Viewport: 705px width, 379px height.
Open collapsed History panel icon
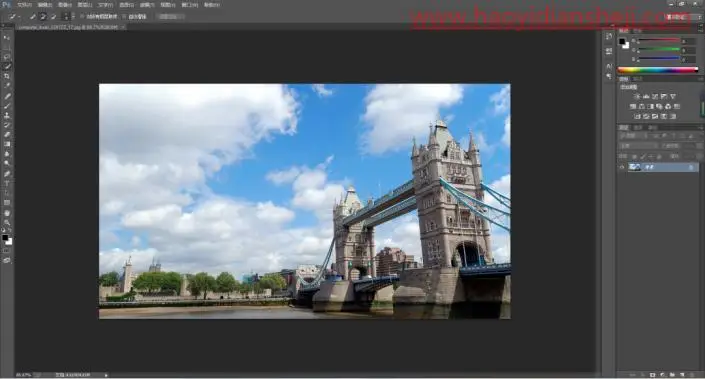(609, 36)
